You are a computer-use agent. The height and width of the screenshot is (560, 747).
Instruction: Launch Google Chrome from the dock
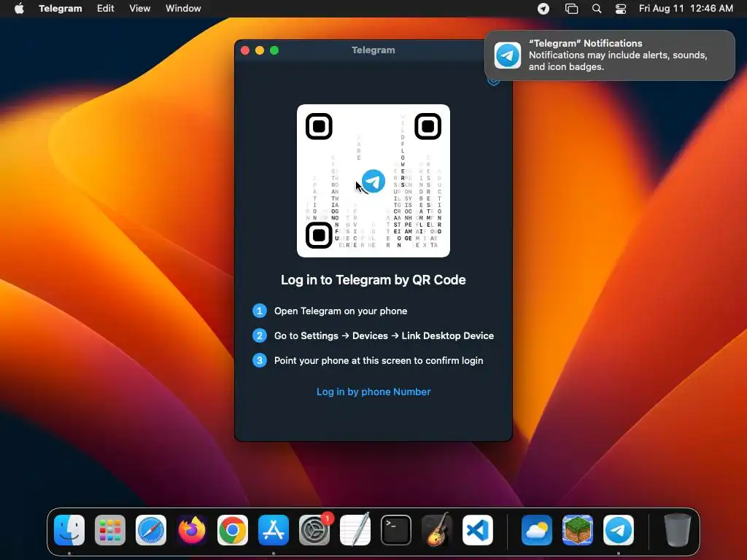233,530
